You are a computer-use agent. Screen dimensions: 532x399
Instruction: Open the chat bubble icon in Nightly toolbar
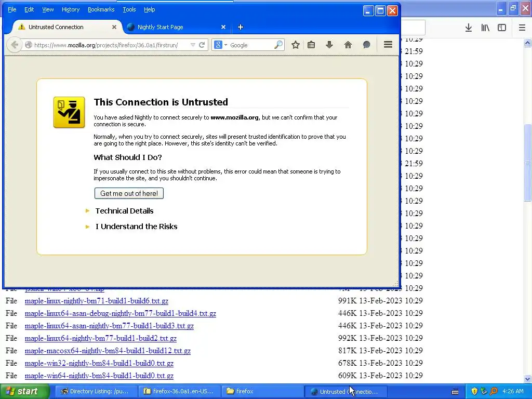coord(366,45)
